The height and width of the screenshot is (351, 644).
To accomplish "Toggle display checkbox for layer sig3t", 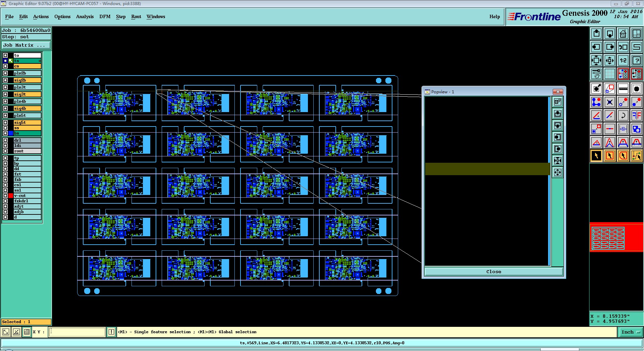I will (x=5, y=94).
